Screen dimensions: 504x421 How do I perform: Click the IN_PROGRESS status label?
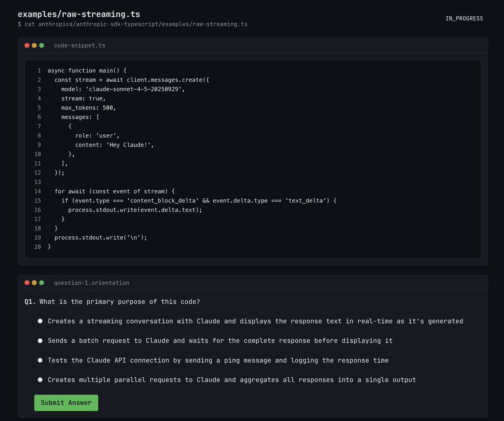[464, 18]
